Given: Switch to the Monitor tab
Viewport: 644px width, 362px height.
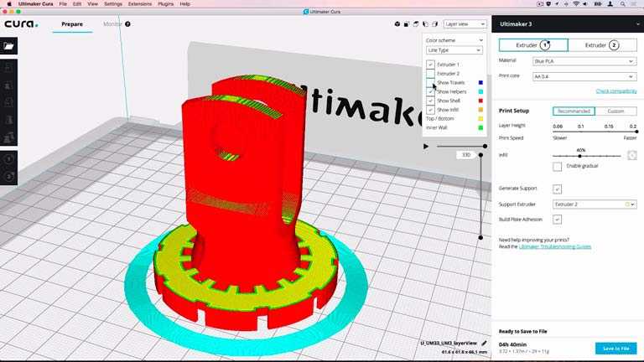Looking at the screenshot, I should pyautogui.click(x=112, y=24).
